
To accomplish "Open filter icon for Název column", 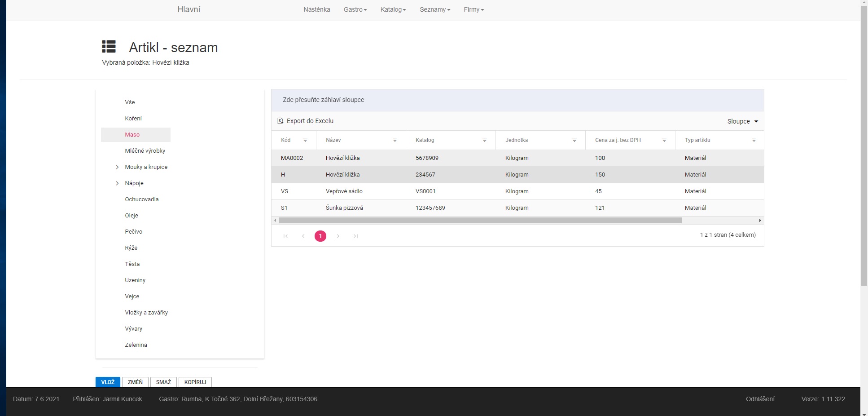I will click(395, 140).
